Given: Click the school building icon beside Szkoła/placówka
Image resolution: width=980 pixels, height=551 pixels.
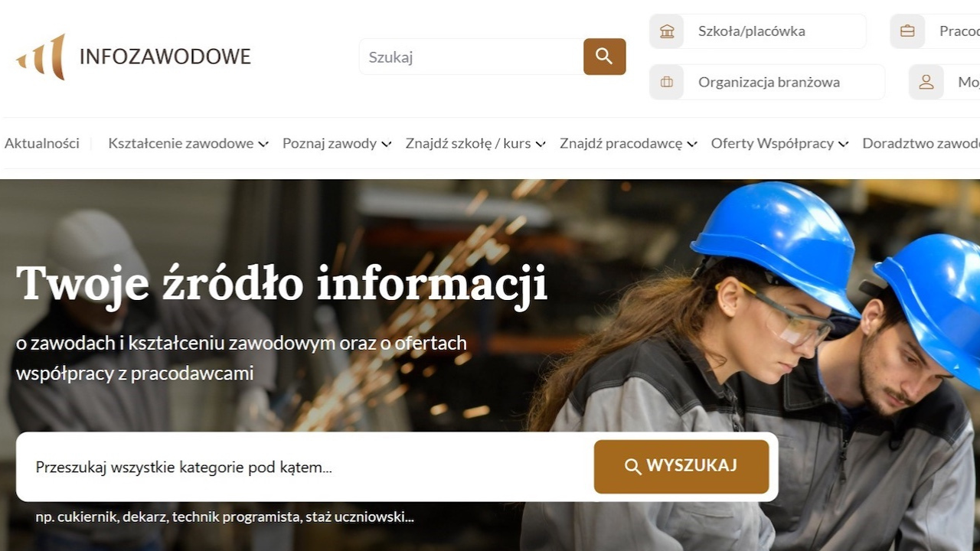Looking at the screenshot, I should pyautogui.click(x=667, y=31).
